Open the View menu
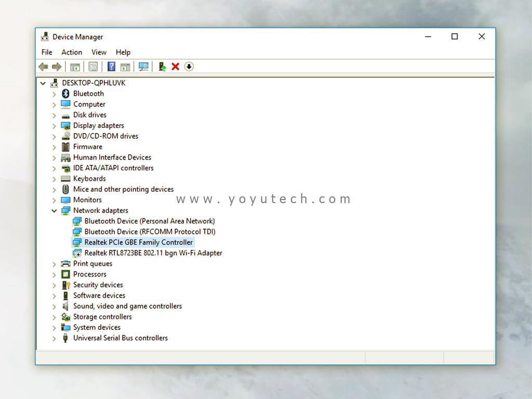Image resolution: width=532 pixels, height=399 pixels. pos(99,52)
